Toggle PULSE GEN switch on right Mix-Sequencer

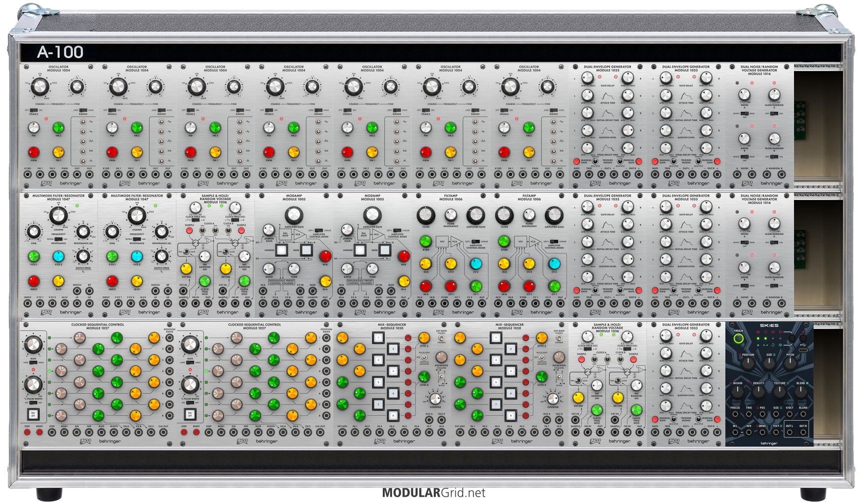541,357
